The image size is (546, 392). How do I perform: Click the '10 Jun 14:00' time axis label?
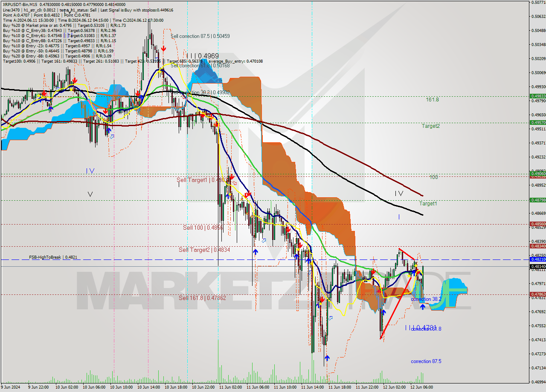(x=148, y=387)
